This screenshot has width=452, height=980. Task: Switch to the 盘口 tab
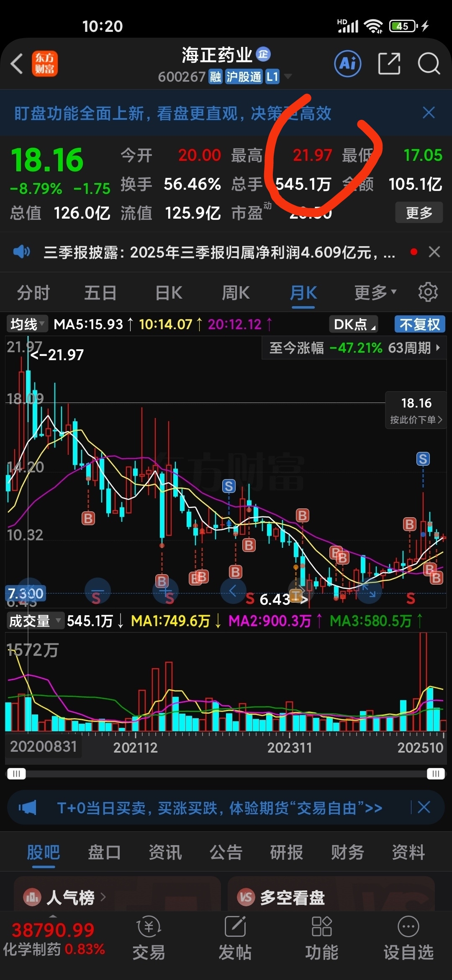(x=104, y=852)
